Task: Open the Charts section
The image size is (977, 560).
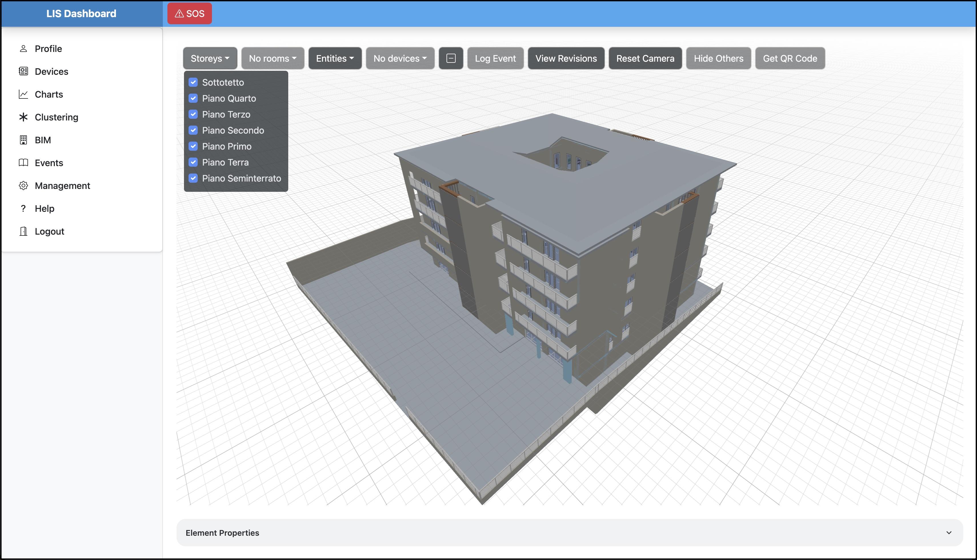Action: 49,94
